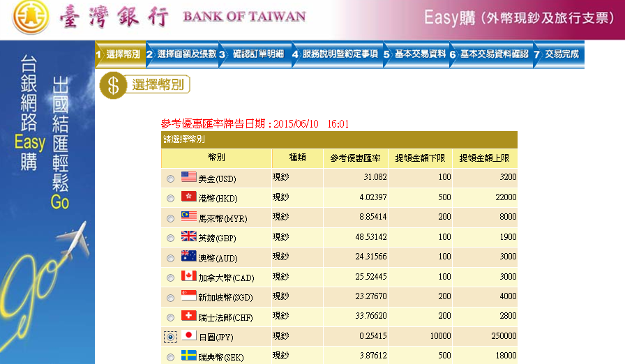Open step 3 確認訂單明細 tab
Viewport: 625px width, 364px height.
click(255, 54)
